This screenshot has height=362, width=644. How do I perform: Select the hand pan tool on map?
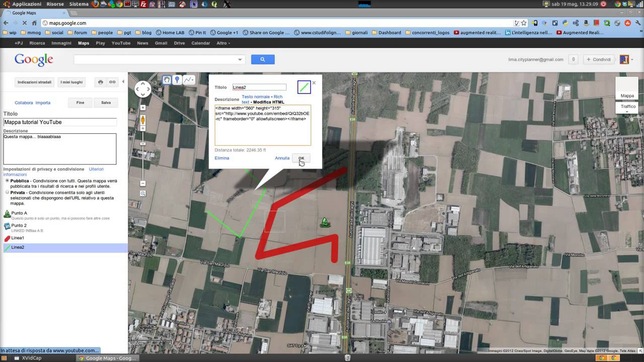pyautogui.click(x=167, y=80)
